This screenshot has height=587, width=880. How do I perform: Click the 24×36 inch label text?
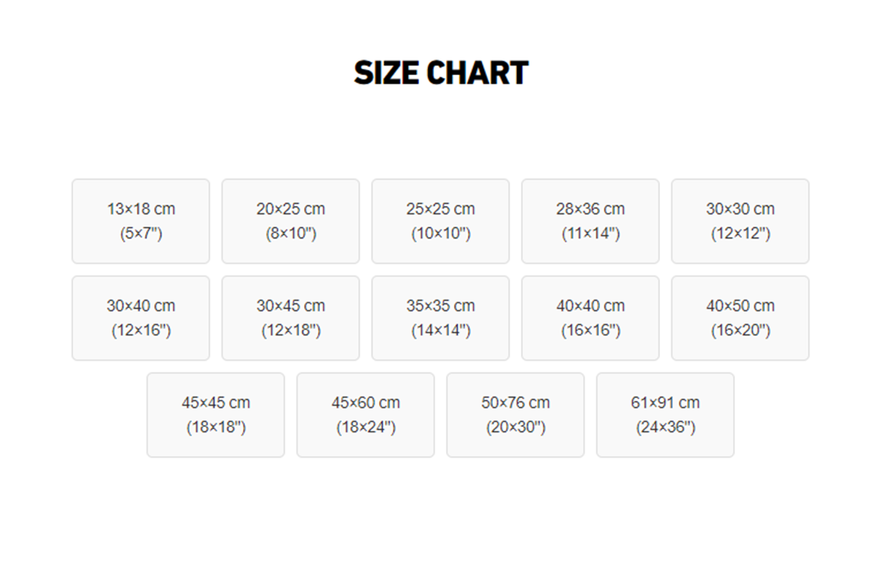(x=665, y=428)
